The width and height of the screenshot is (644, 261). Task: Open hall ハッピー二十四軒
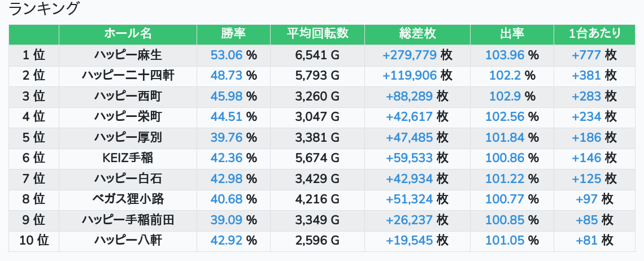pyautogui.click(x=128, y=75)
